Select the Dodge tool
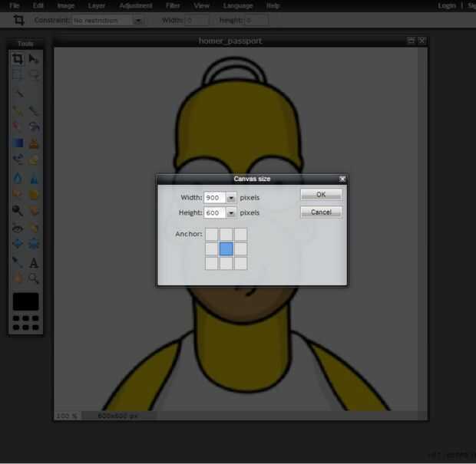476x464 pixels. pos(18,210)
